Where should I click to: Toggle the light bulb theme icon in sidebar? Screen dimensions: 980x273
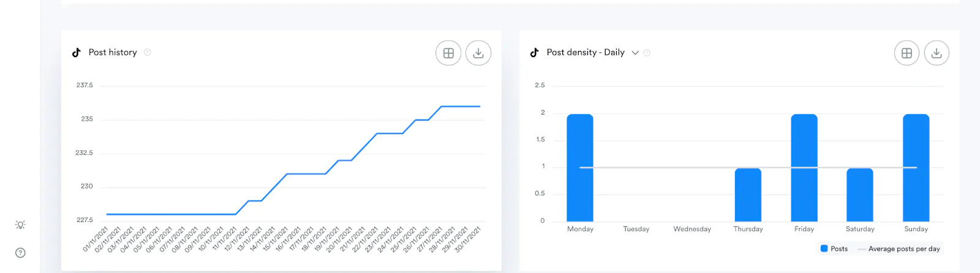pos(20,225)
